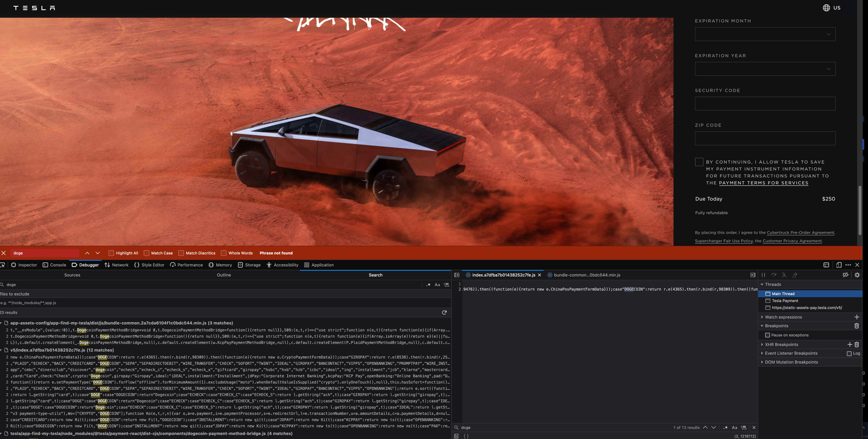Remove all breakpoints via trash icon
Screen dimensions: 868x439
coord(857,326)
